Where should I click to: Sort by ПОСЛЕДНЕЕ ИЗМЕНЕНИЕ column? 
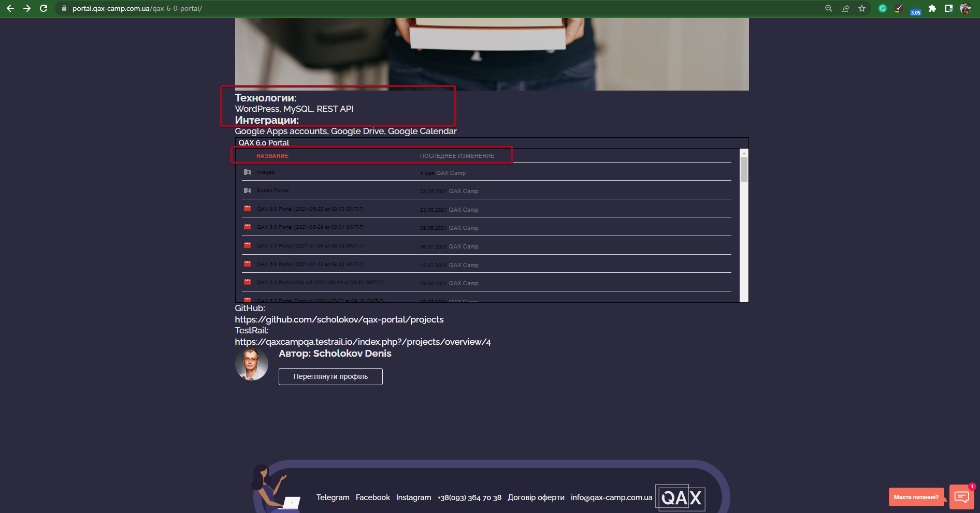pyautogui.click(x=457, y=155)
